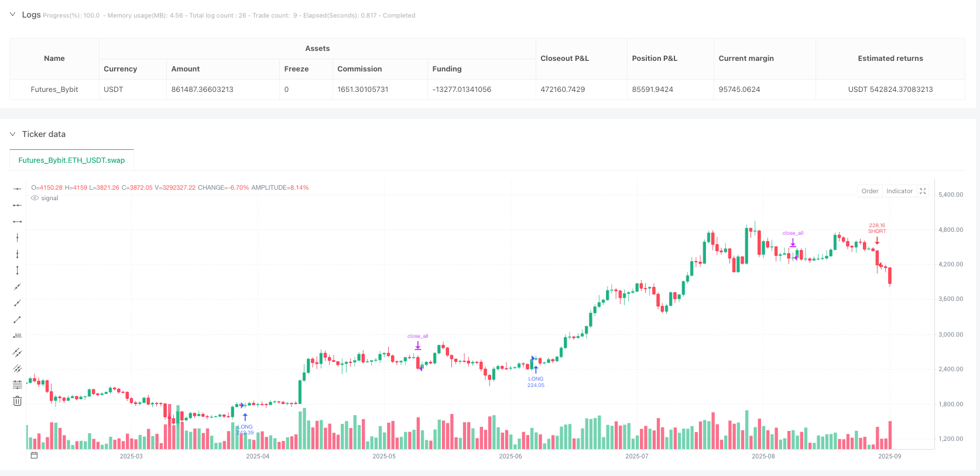The width and height of the screenshot is (980, 476).
Task: Select the Fibonacci lines tool
Action: click(x=18, y=385)
